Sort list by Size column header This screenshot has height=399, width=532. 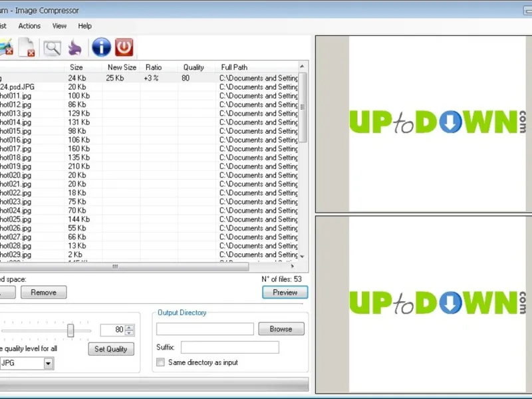click(x=83, y=67)
